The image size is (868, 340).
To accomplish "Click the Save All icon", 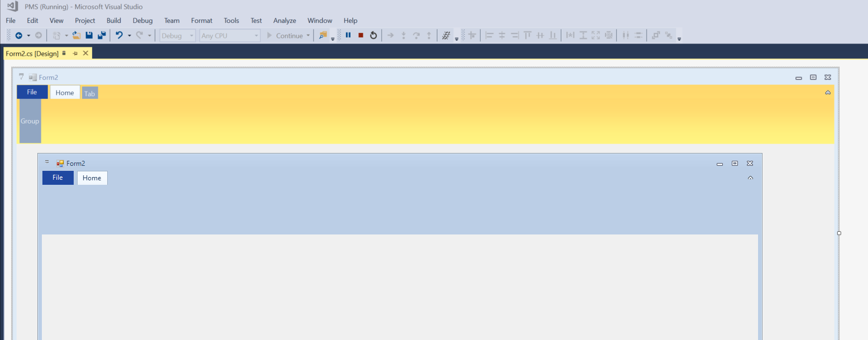I will click(x=101, y=35).
